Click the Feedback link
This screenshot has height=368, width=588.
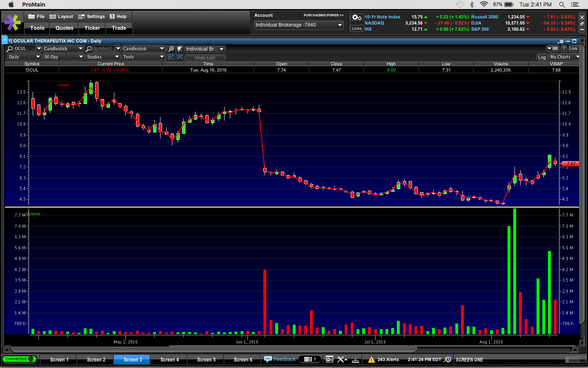284,359
